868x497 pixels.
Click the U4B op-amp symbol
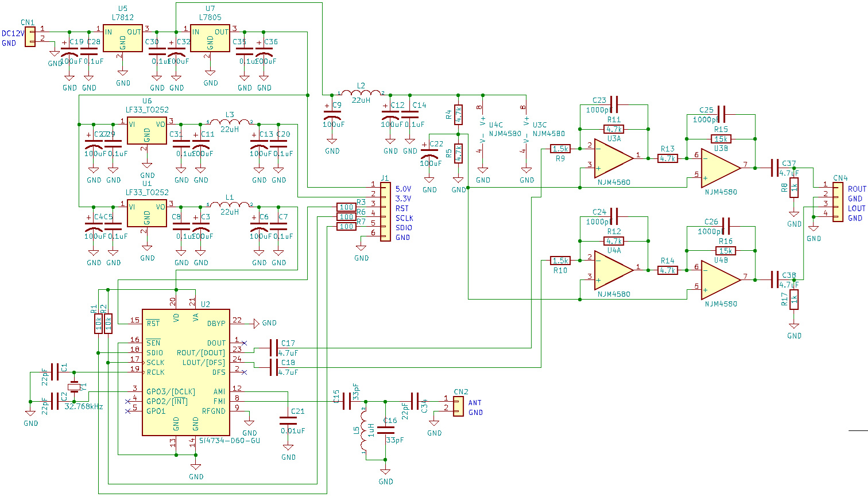(x=720, y=279)
